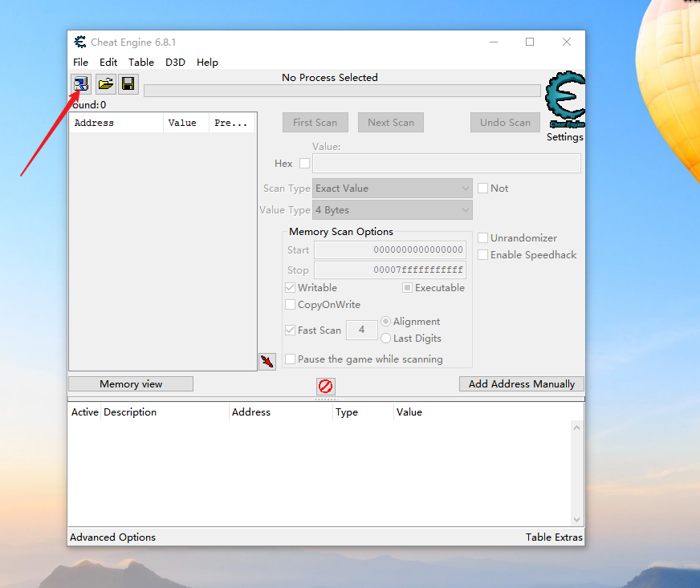The height and width of the screenshot is (588, 700).
Task: Click Add Address Manually button
Action: tap(522, 384)
